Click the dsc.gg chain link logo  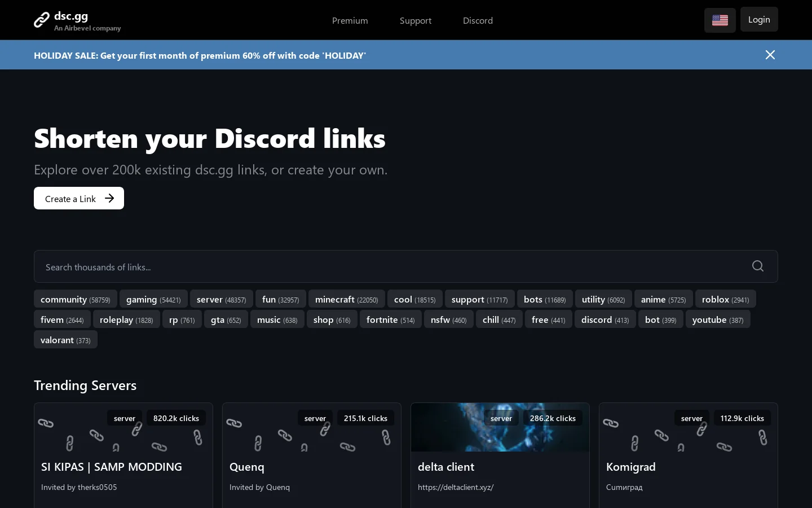click(41, 20)
